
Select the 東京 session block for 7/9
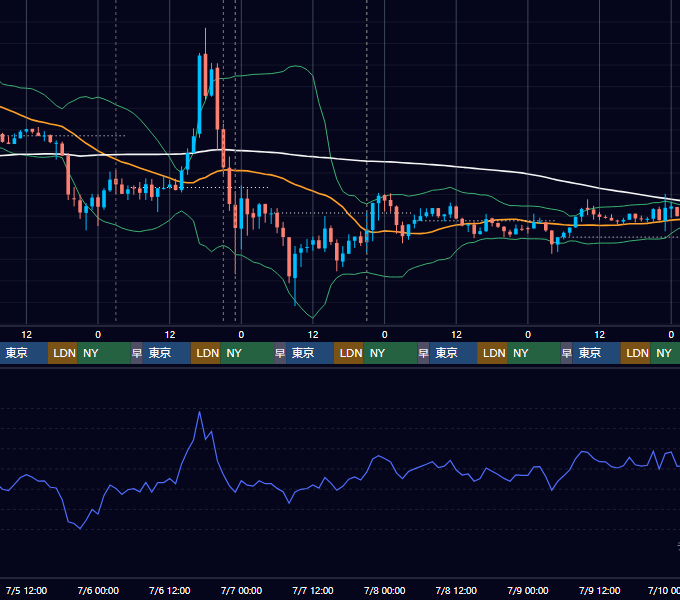pos(597,353)
